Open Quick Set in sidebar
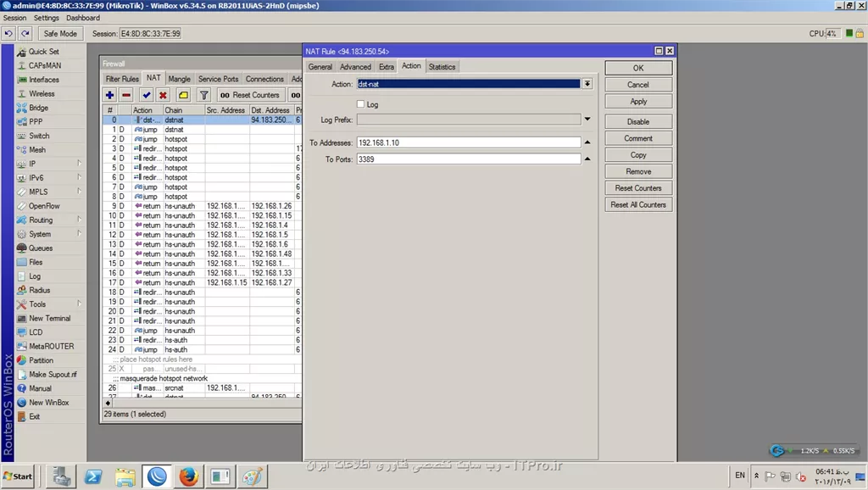 pyautogui.click(x=43, y=52)
